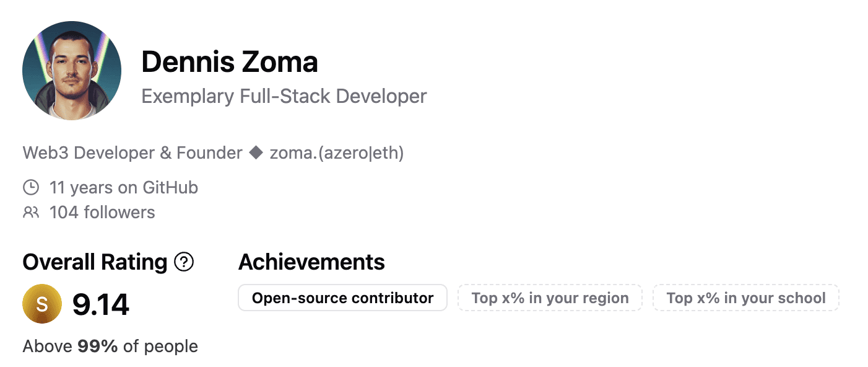Image resolution: width=868 pixels, height=367 pixels.
Task: Click Dennis Zoma's profile avatar photo
Action: tap(72, 71)
